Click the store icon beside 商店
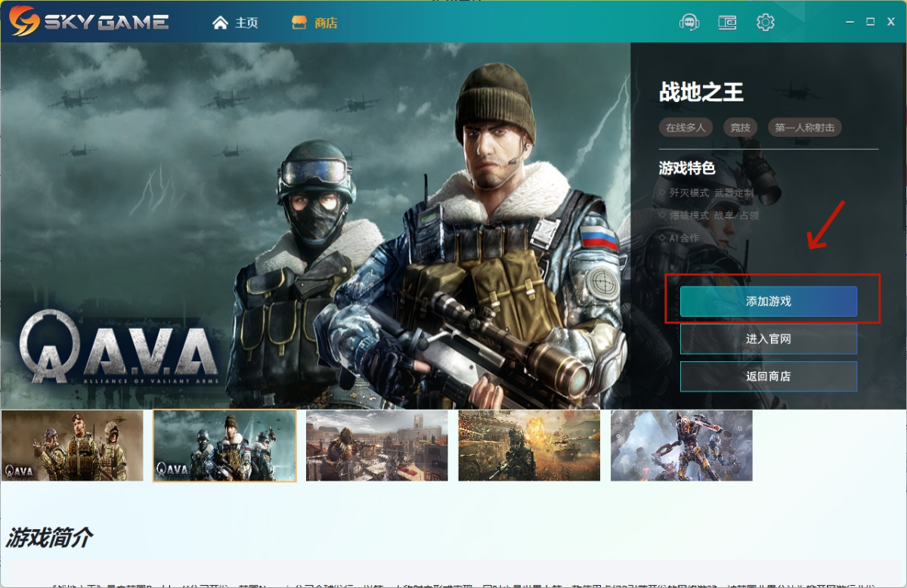 pos(299,23)
